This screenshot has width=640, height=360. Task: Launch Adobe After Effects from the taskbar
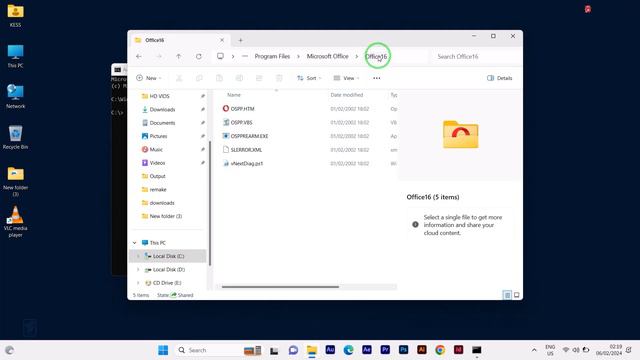click(367, 350)
